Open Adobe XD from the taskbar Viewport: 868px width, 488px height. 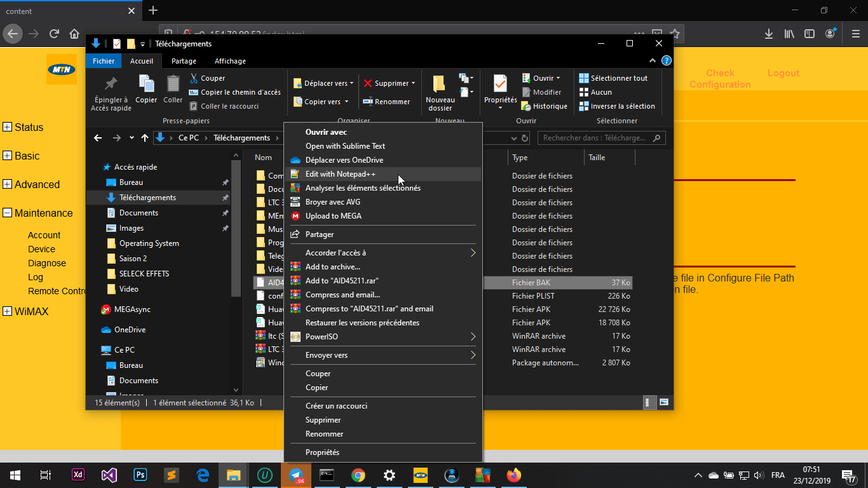pos(78,475)
